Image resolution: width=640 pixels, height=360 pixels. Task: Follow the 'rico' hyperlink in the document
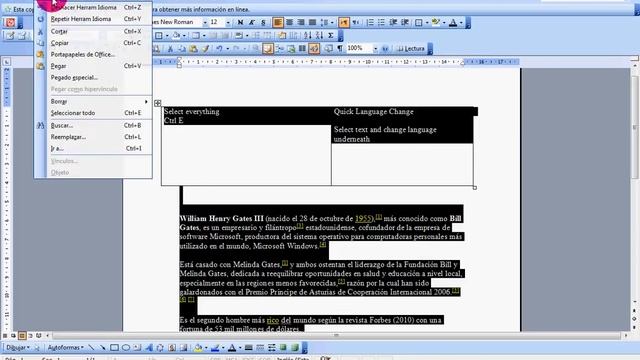[273, 320]
